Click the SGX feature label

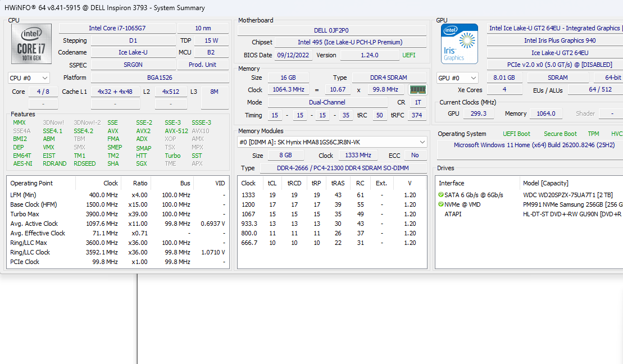coord(142,163)
